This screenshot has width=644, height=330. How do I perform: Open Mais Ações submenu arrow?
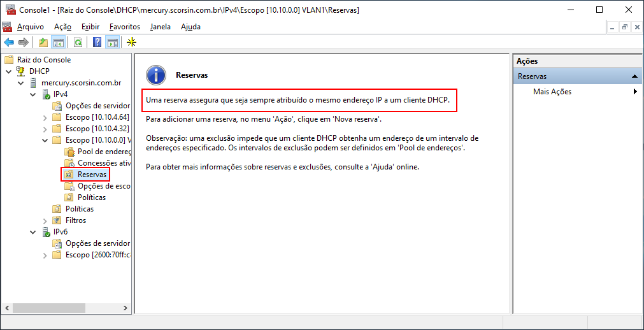point(635,92)
